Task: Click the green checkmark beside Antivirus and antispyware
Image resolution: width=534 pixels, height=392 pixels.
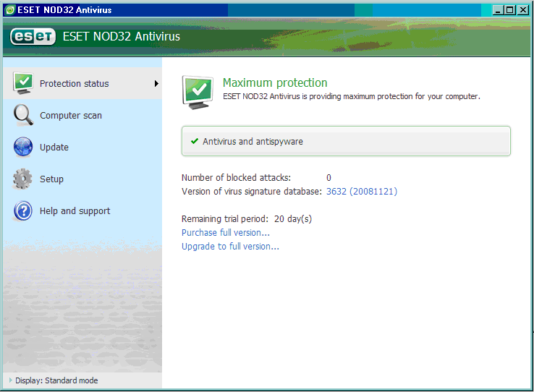Action: coord(195,141)
